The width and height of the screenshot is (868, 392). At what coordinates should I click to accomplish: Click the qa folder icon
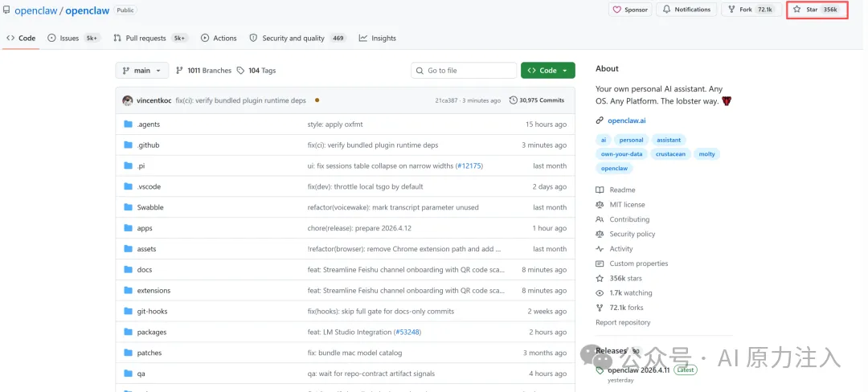129,374
